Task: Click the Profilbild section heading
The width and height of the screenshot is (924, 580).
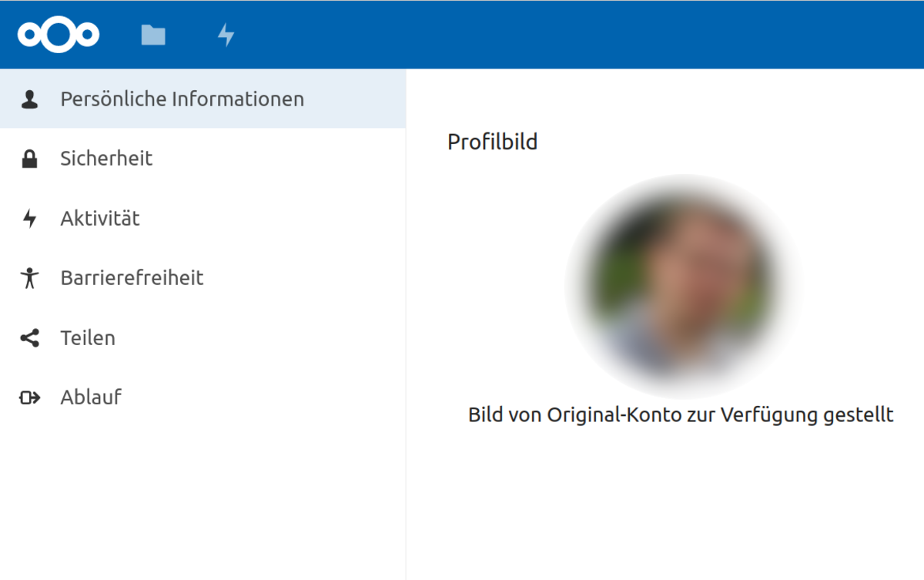Action: point(492,142)
